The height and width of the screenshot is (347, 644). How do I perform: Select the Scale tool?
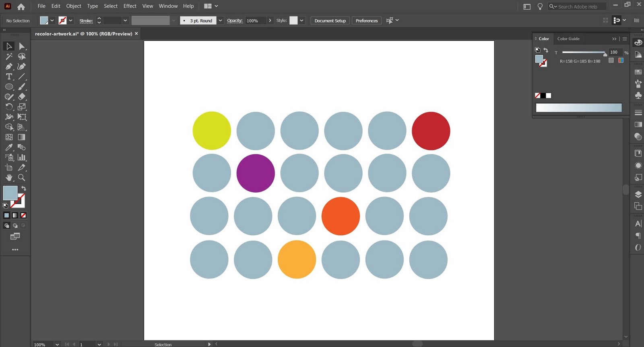(x=22, y=107)
